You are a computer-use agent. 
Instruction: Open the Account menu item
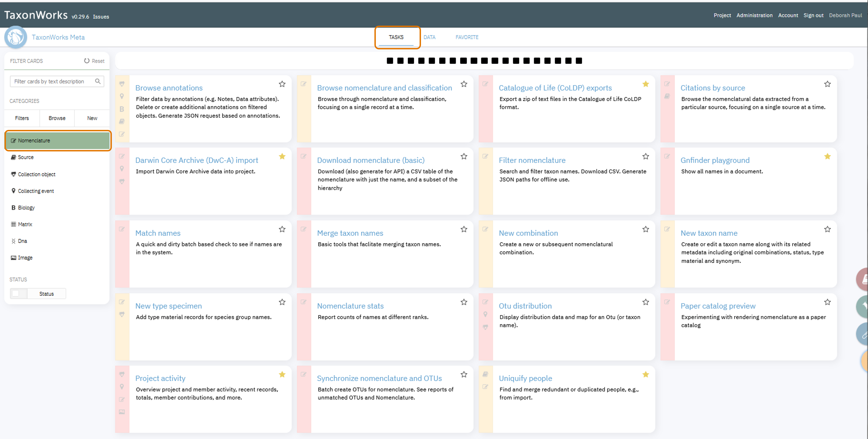(788, 15)
